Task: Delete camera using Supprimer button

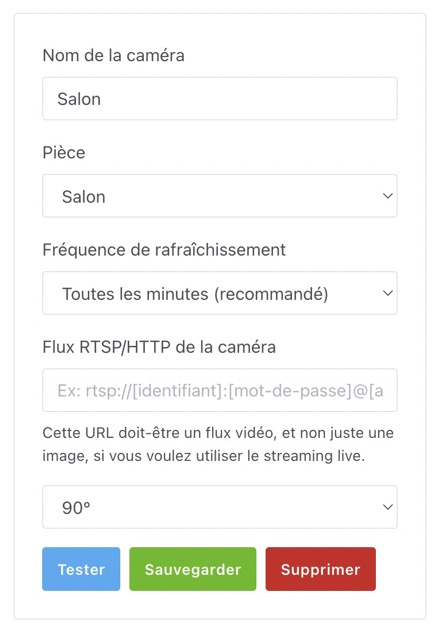Action: 320,569
